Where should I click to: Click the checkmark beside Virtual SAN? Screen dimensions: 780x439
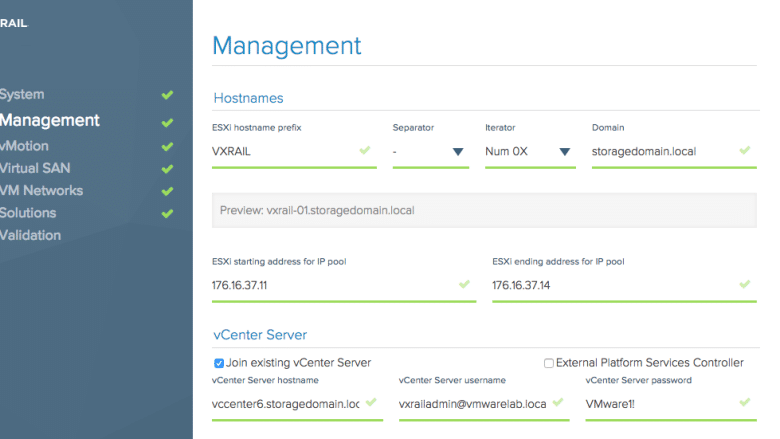click(167, 169)
